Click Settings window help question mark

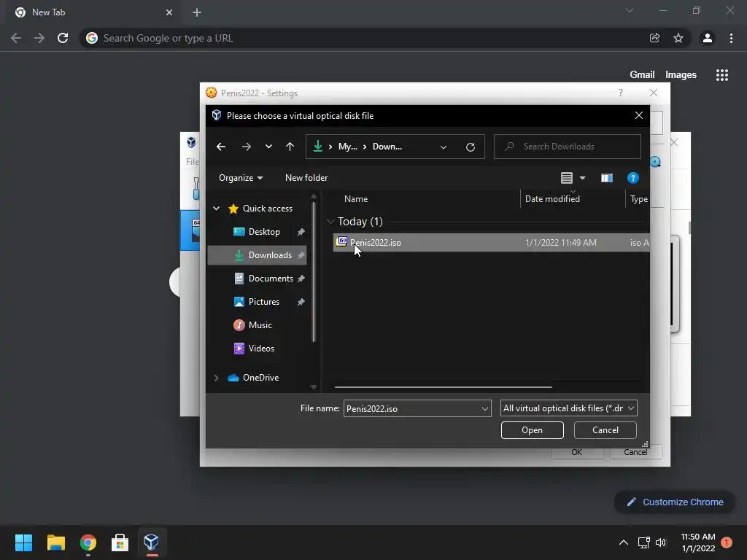pos(620,93)
